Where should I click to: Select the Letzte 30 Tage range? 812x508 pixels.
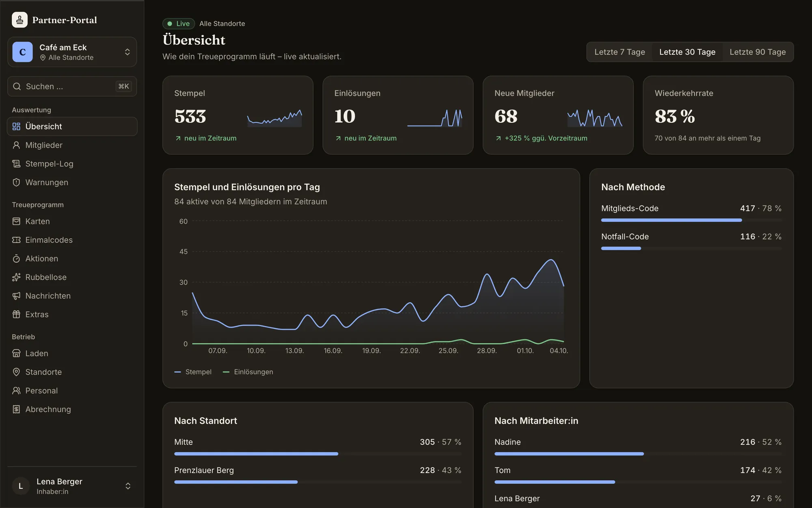pyautogui.click(x=687, y=52)
